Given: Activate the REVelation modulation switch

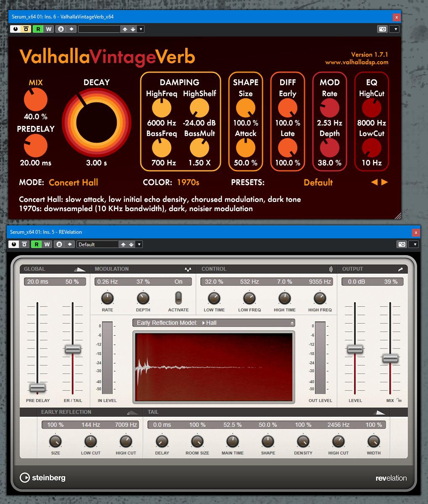Looking at the screenshot, I should 179,299.
